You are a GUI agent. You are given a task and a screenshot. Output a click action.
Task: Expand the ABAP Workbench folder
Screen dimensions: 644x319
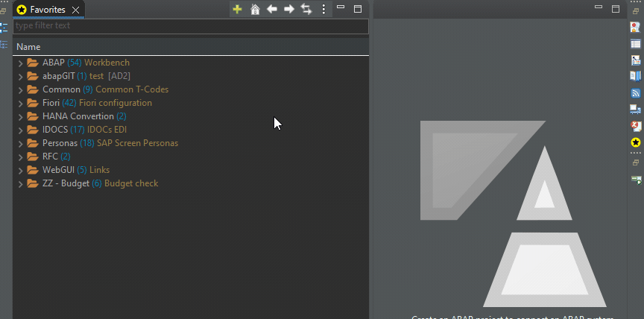click(20, 63)
